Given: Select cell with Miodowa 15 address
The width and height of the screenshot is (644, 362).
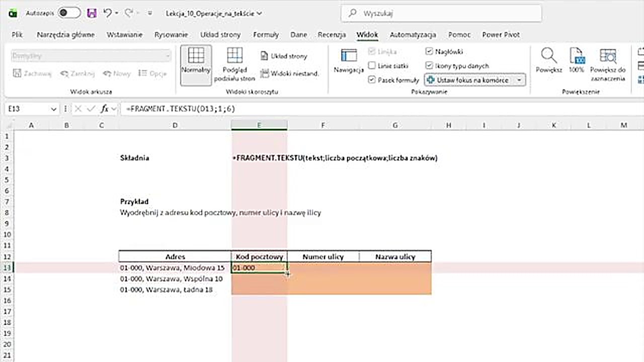Looking at the screenshot, I should pos(175,267).
